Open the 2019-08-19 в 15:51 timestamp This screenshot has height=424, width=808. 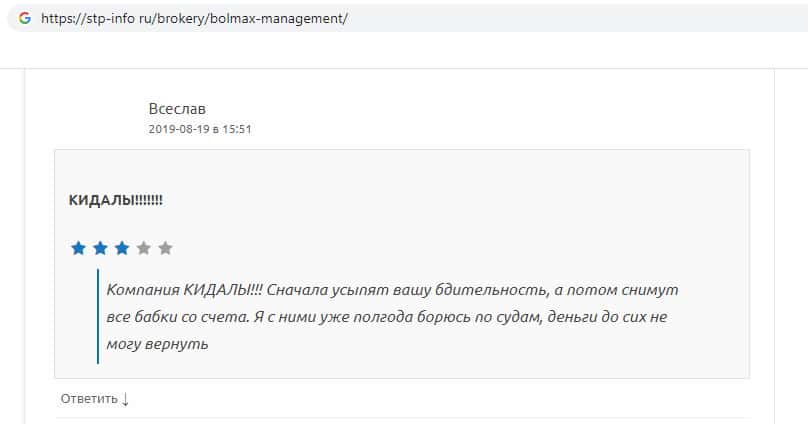pyautogui.click(x=199, y=129)
